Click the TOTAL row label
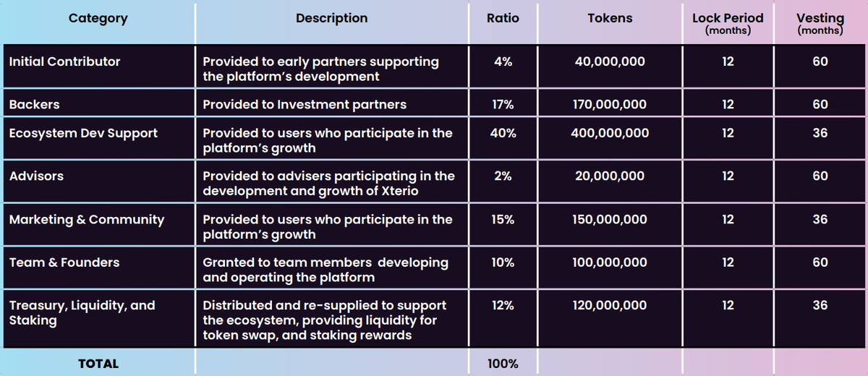 click(98, 364)
